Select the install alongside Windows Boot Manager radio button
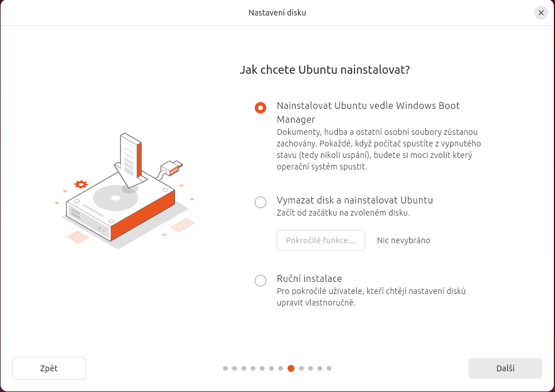The height and width of the screenshot is (392, 555). click(x=260, y=108)
